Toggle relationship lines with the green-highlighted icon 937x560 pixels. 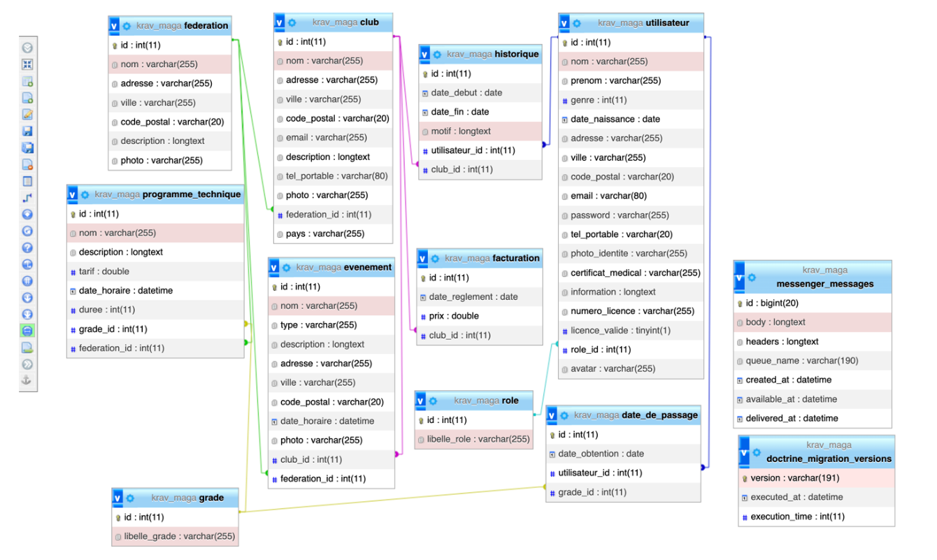pos(28,331)
